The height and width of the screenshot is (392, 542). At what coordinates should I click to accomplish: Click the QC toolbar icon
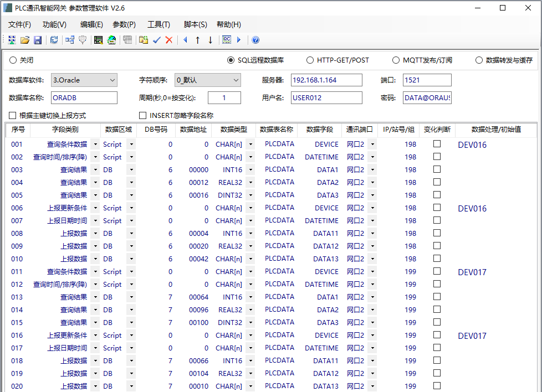pos(227,40)
